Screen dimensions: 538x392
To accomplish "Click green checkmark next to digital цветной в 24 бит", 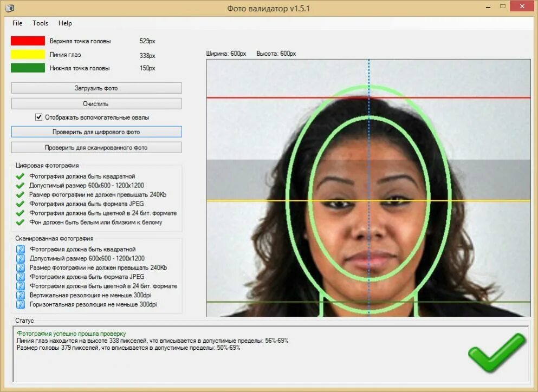I will (x=20, y=213).
